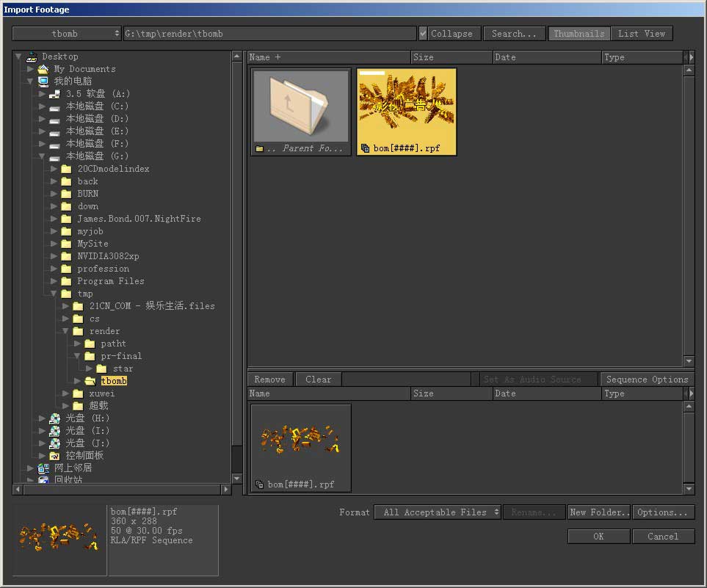Open the Format All Acceptable Files dropdown
The width and height of the screenshot is (707, 588).
[x=438, y=512]
